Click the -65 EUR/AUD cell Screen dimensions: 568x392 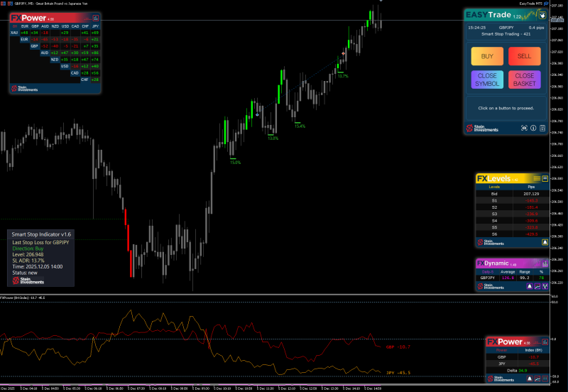click(x=45, y=40)
